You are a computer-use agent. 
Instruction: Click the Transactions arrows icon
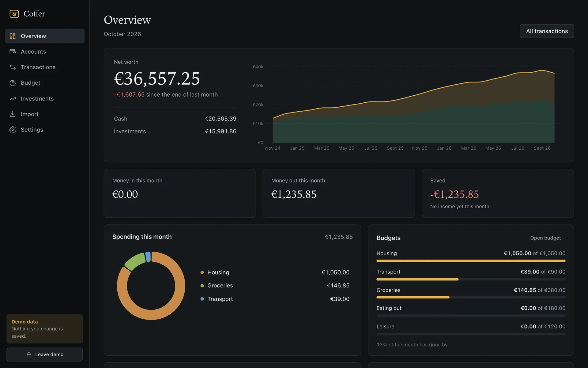click(13, 67)
